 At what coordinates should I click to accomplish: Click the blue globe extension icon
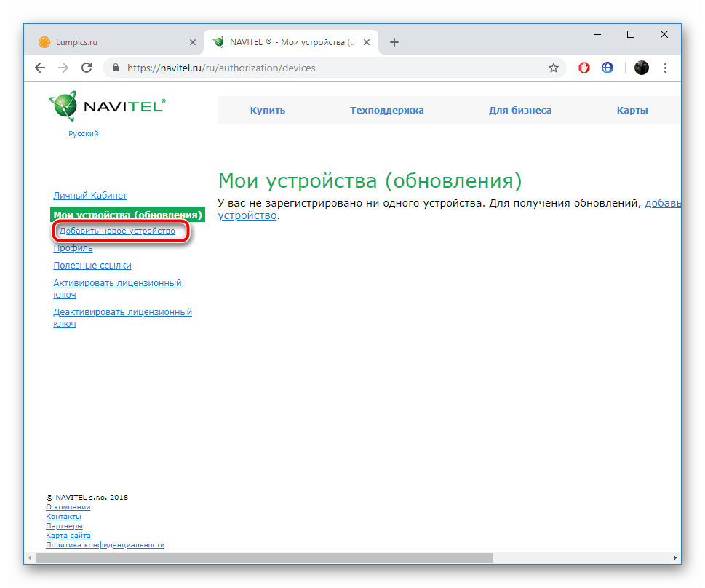click(x=607, y=68)
